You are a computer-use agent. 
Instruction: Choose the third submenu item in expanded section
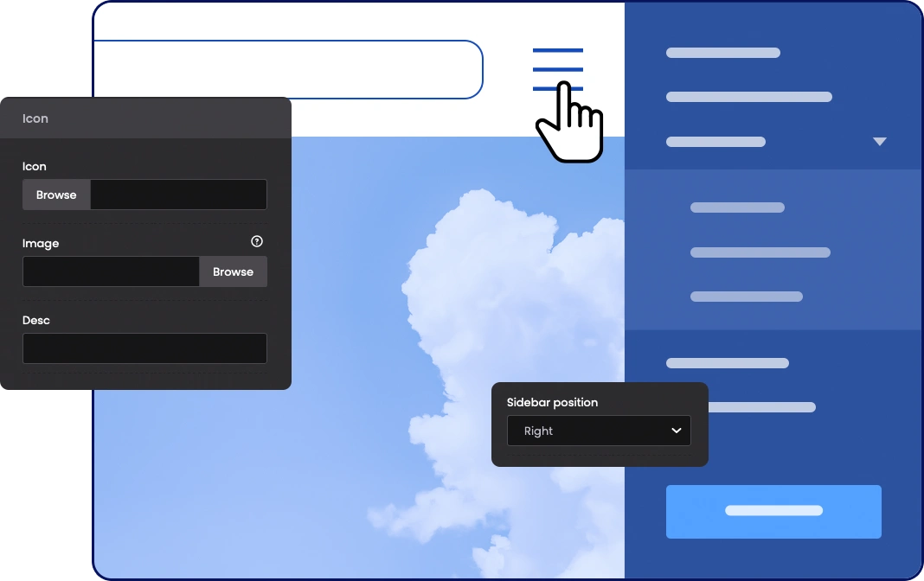pos(746,297)
